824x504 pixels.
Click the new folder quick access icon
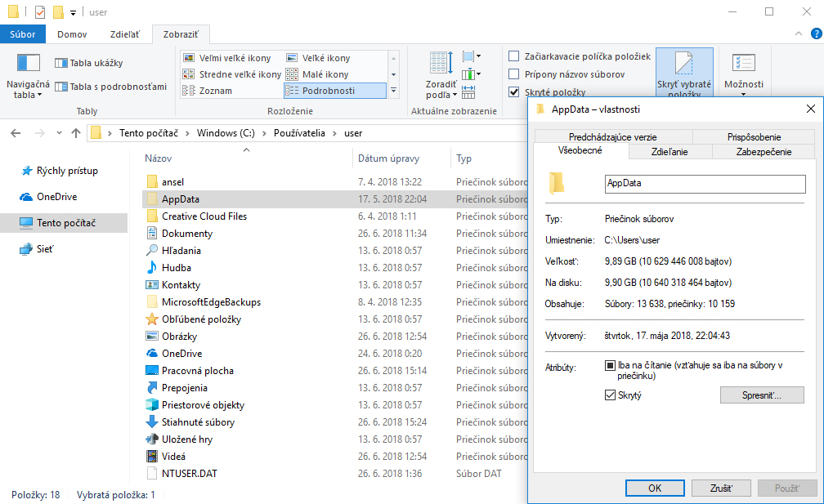(58, 11)
